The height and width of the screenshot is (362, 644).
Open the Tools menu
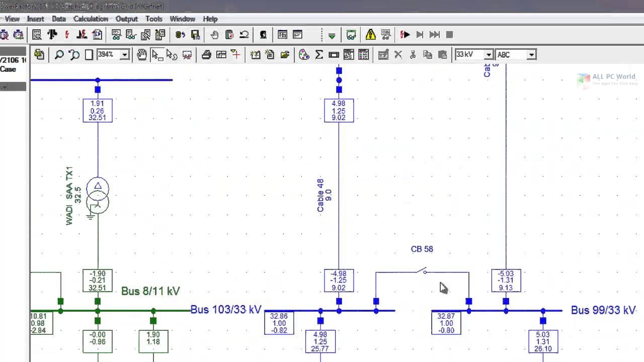(153, 19)
